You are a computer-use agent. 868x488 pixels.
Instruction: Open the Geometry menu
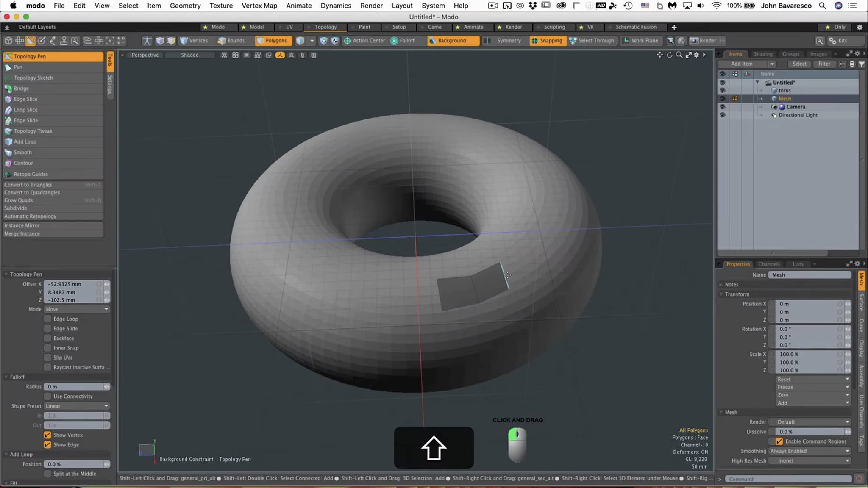185,6
